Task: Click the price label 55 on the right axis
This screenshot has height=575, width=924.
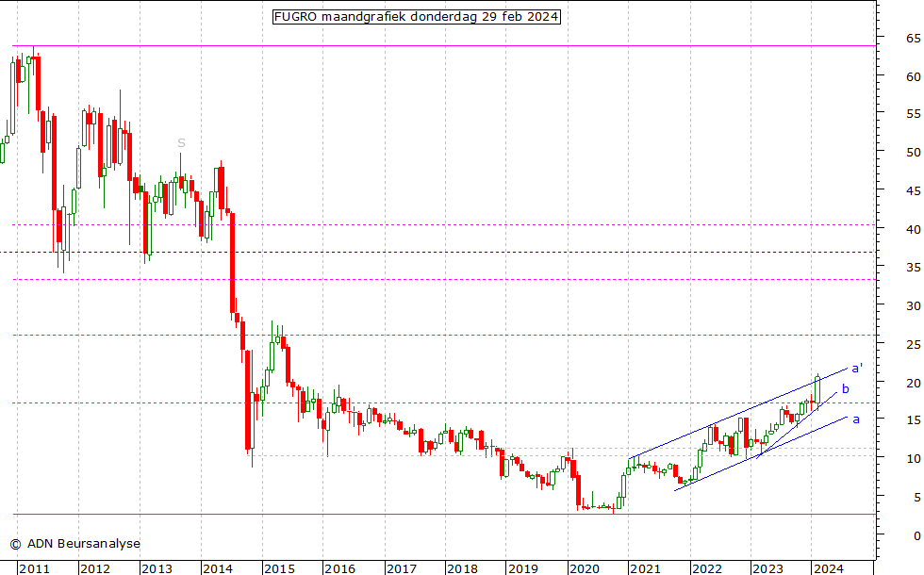Action: click(914, 114)
